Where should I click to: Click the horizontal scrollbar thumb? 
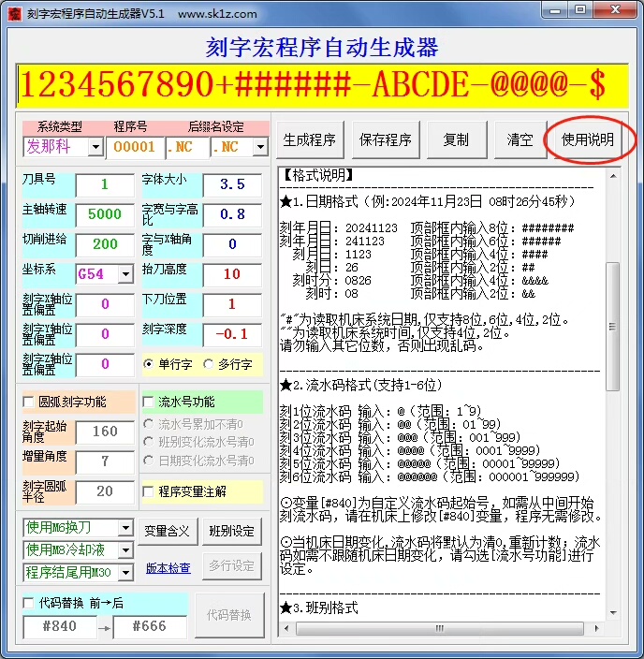[x=440, y=629]
